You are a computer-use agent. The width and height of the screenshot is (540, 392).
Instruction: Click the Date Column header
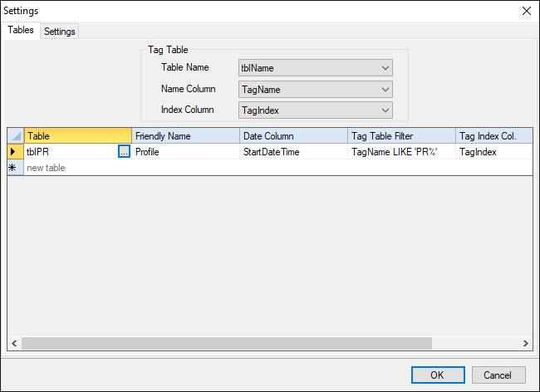click(294, 136)
